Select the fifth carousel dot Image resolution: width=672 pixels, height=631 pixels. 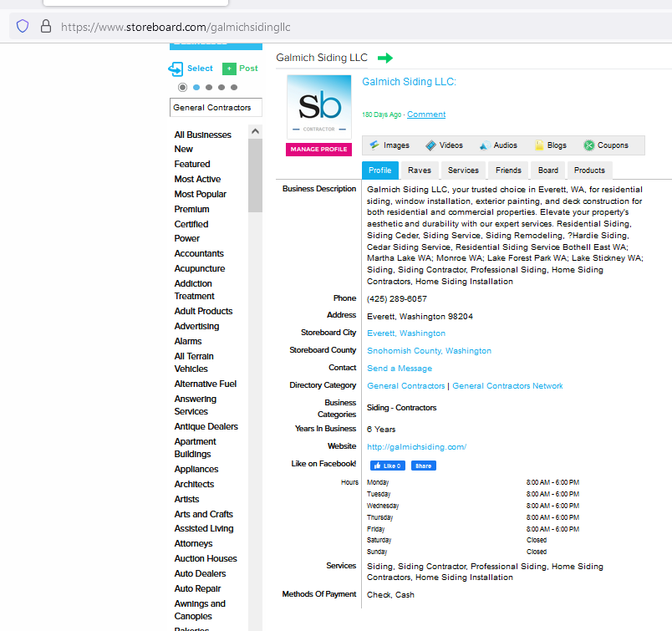point(233,88)
